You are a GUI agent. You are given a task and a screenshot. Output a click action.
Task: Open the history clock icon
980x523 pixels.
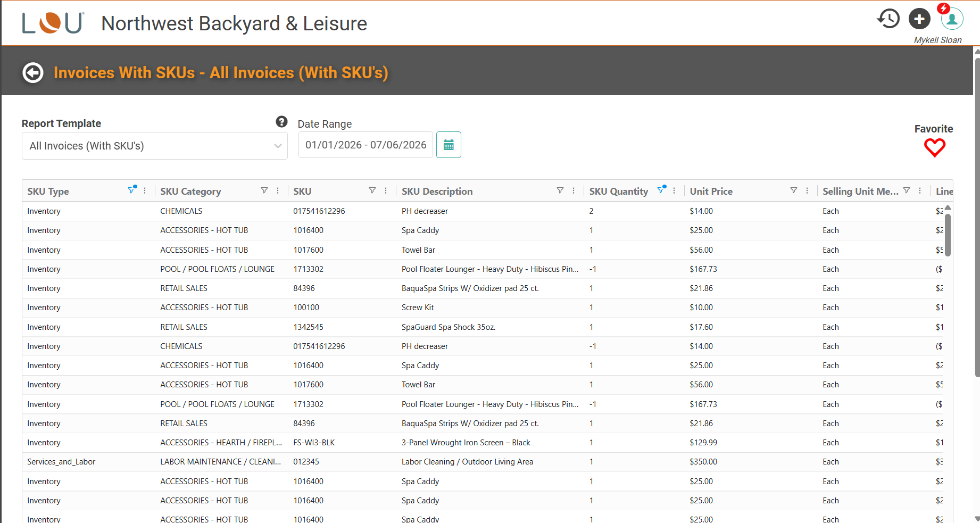[x=888, y=19]
